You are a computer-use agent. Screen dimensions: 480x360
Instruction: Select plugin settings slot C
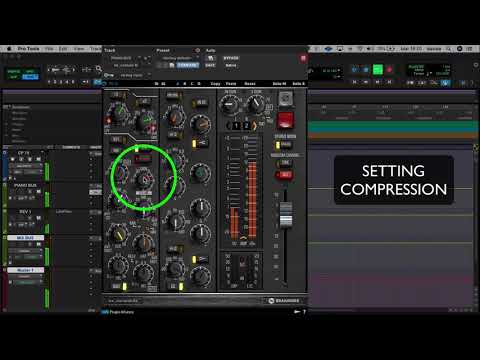tap(192, 84)
